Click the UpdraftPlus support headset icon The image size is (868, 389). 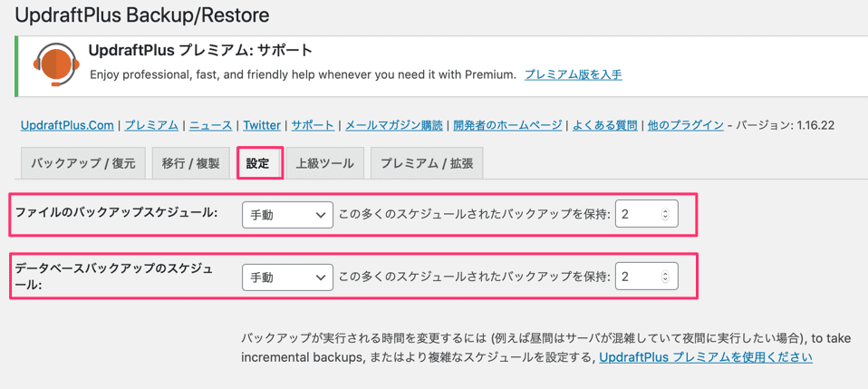tap(55, 64)
